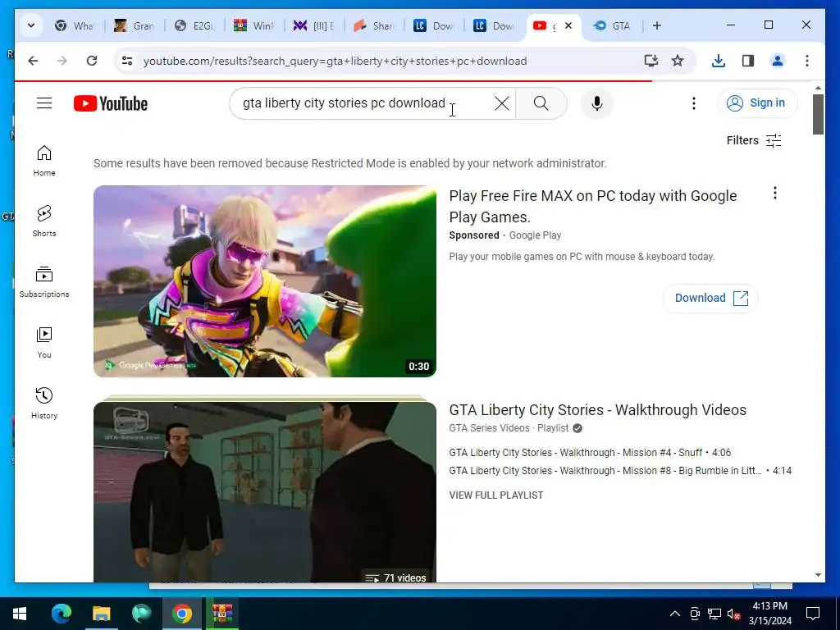Reload the current page
Viewport: 840px width, 630px height.
pos(92,61)
